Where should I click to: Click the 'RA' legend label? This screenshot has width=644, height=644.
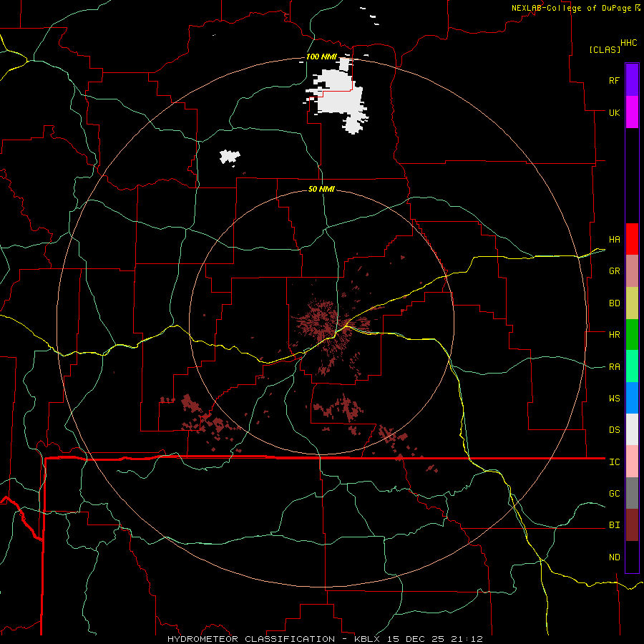coord(614,367)
